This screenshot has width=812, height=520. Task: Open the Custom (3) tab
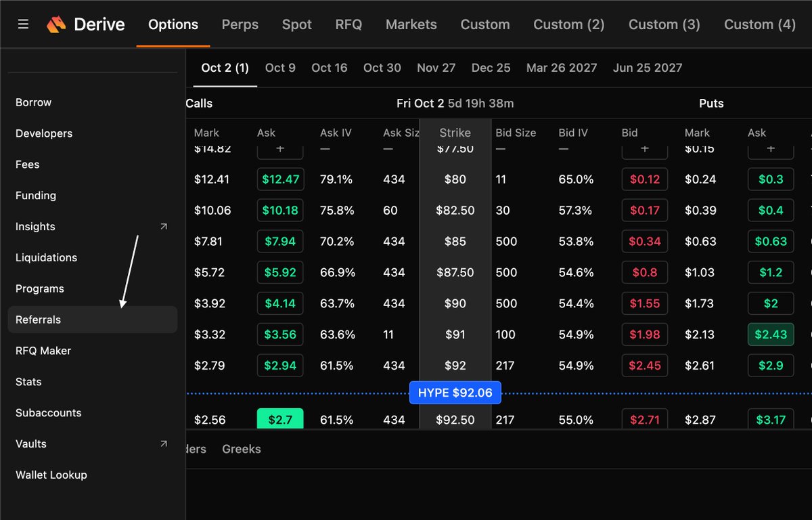click(664, 24)
